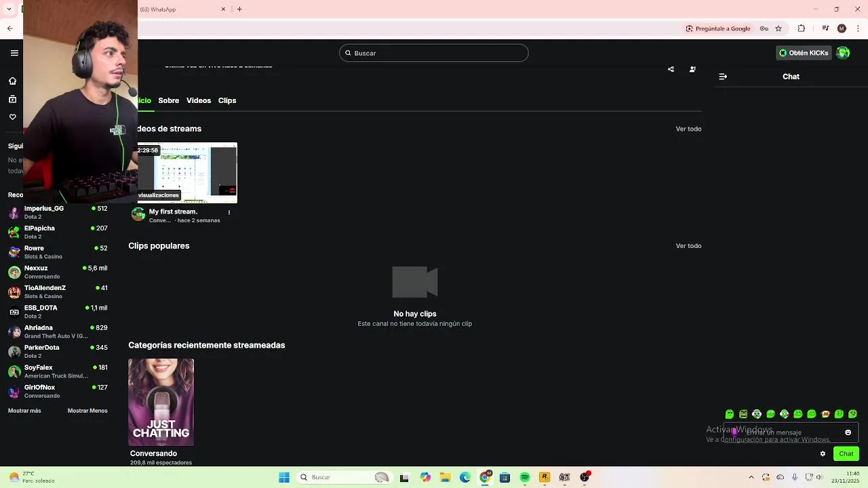Open TioAllendenZ recommended channel
This screenshot has width=868, height=488.
pos(58,292)
